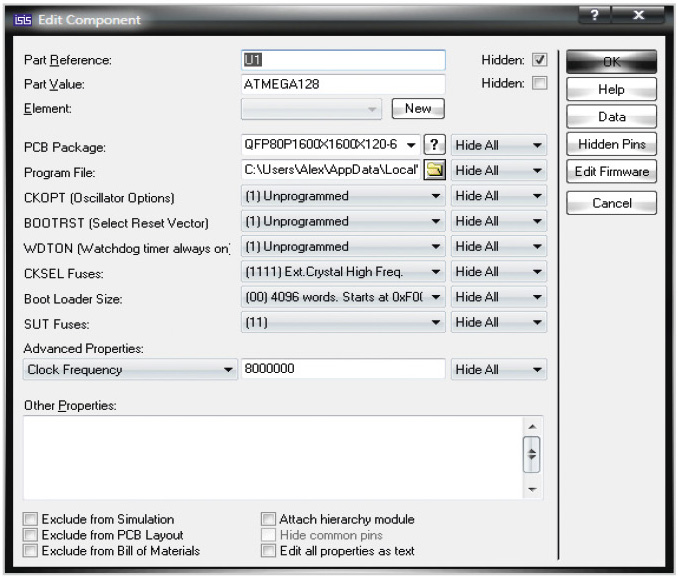This screenshot has height=577, width=678.
Task: Click the Part Reference field
Action: pyautogui.click(x=343, y=60)
